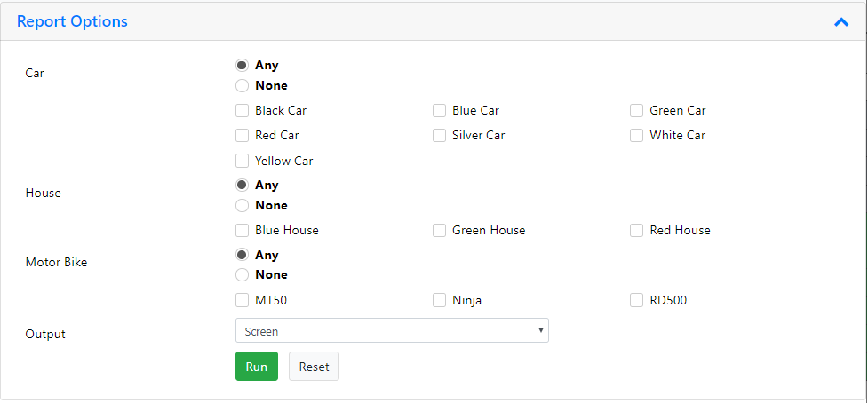Image resolution: width=868 pixels, height=403 pixels.
Task: Select None radio for Car
Action: click(x=242, y=86)
